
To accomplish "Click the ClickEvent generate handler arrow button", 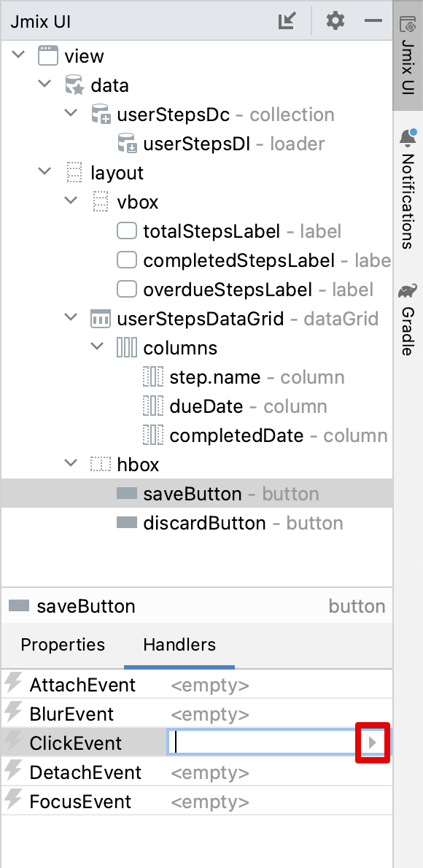I will pos(373,743).
